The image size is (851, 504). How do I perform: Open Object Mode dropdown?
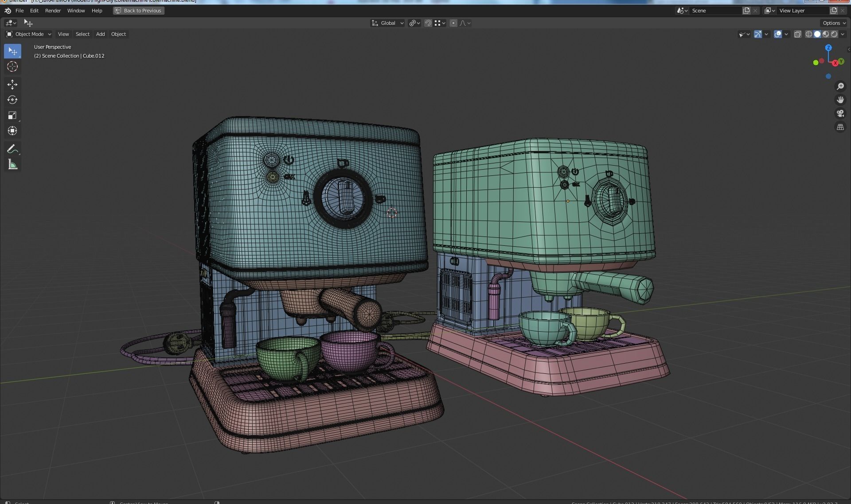point(29,34)
